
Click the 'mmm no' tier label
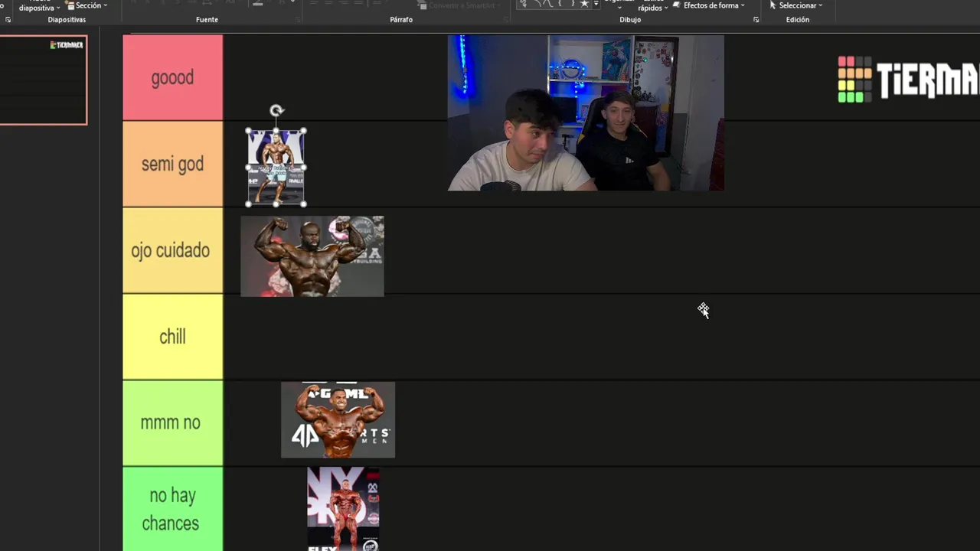(173, 423)
